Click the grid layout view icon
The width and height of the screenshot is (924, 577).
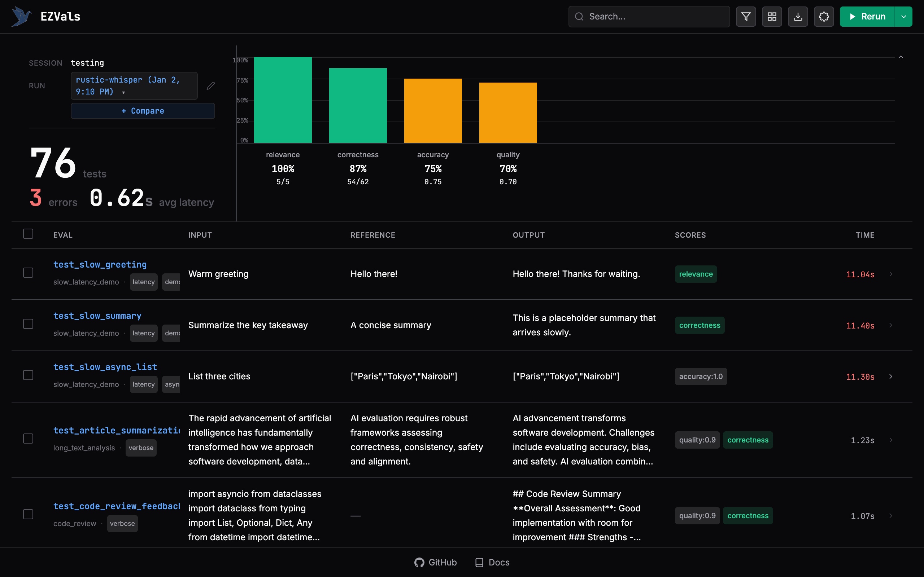772,17
